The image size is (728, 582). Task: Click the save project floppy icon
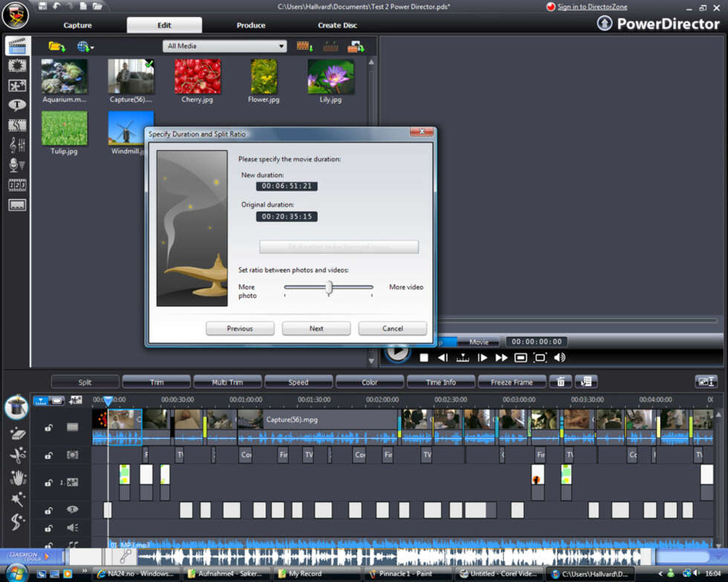point(43,6)
